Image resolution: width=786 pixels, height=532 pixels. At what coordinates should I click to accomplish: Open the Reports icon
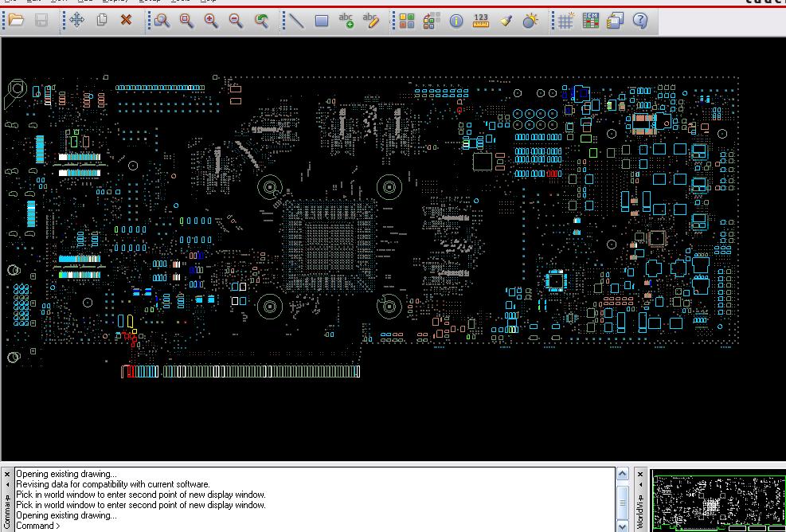coord(615,21)
